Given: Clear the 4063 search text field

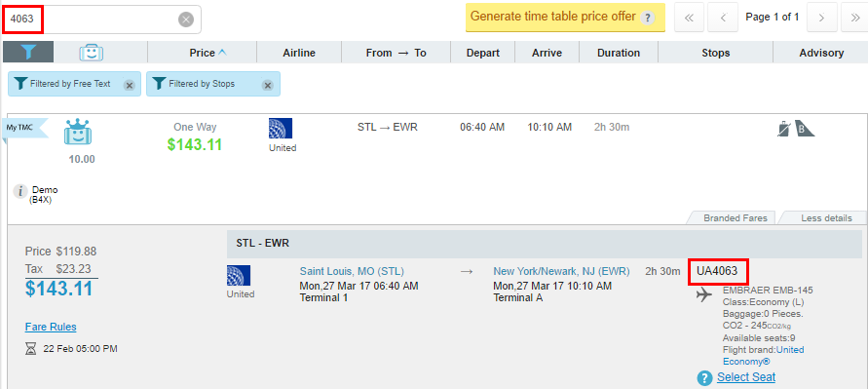Looking at the screenshot, I should coord(186,19).
